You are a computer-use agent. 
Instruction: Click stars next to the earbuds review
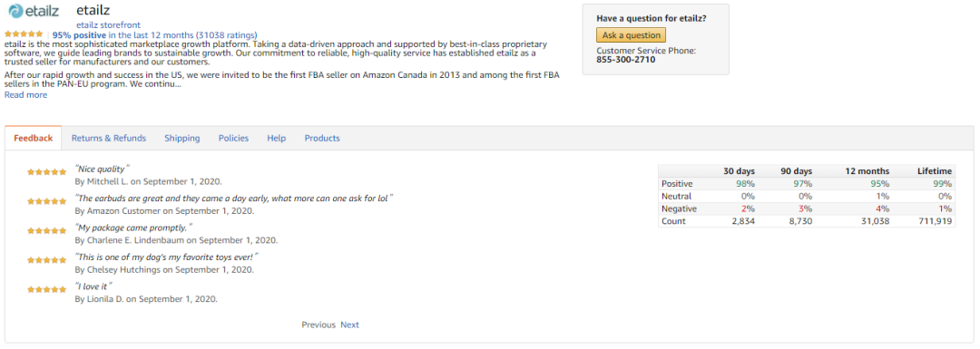47,201
